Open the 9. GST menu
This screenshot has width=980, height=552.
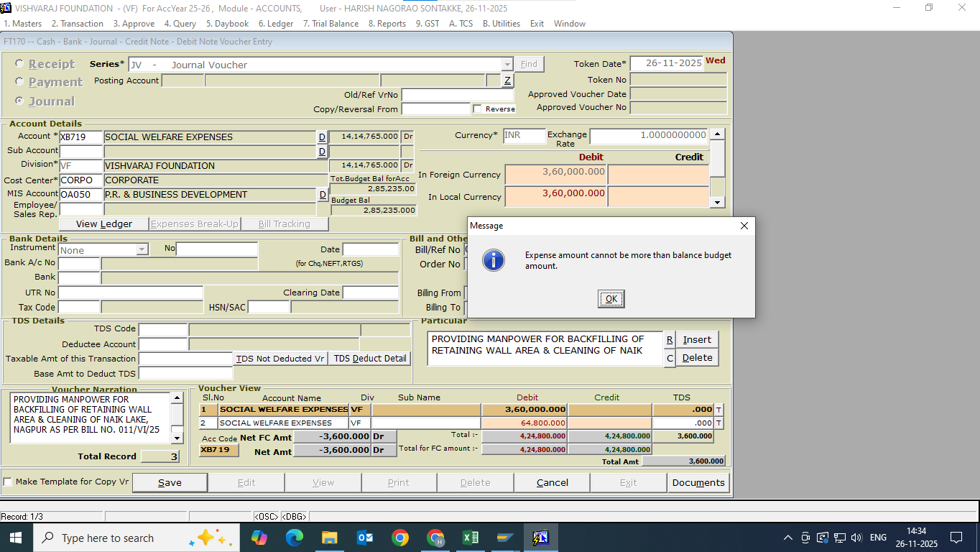[x=427, y=24]
